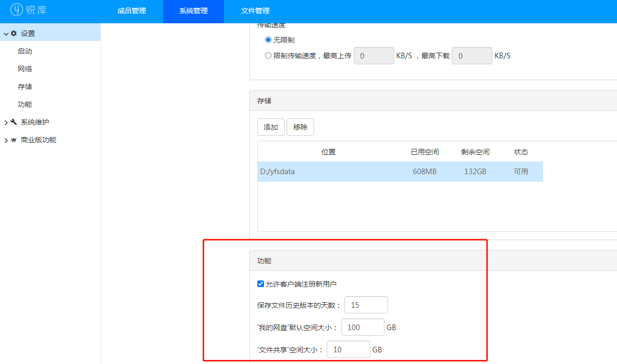Click the 最高下载 speed input field
The width and height of the screenshot is (617, 364).
coord(472,56)
